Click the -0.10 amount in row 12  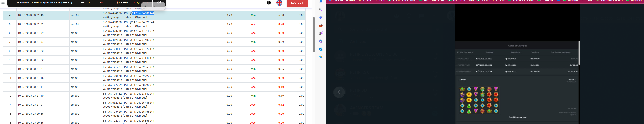point(281,87)
